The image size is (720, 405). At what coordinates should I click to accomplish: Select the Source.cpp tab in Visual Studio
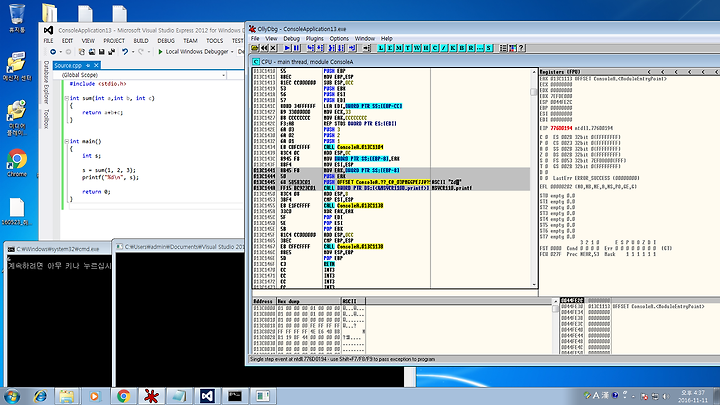coord(68,66)
